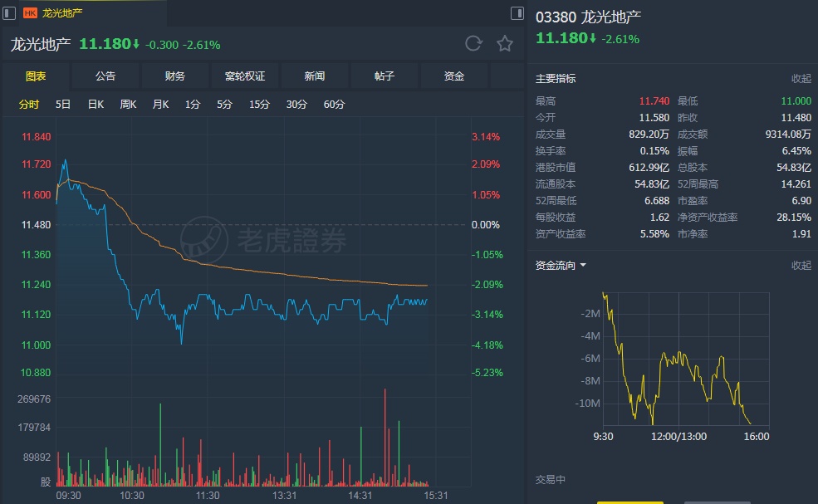The image size is (818, 504).
Task: Click the 市盈率 value 6.90
Action: (x=801, y=201)
